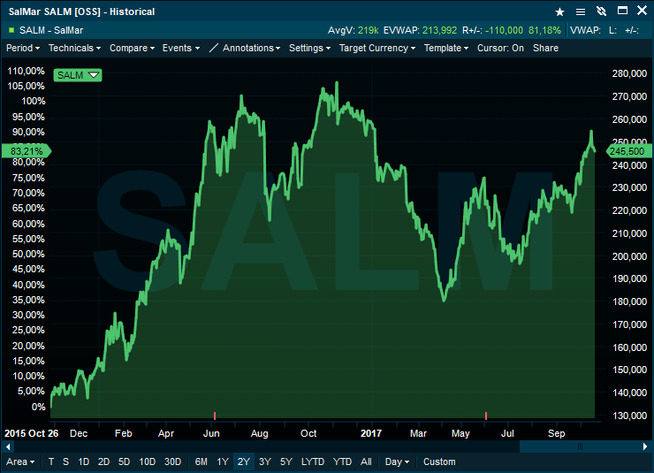The image size is (654, 473).
Task: Select the 5D period
Action: pos(124,462)
